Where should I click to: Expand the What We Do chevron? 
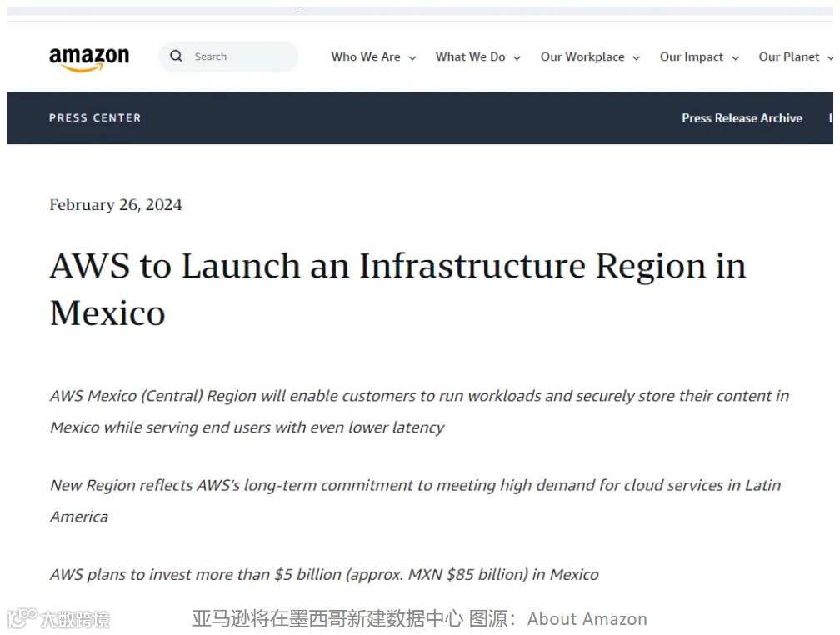tap(517, 57)
